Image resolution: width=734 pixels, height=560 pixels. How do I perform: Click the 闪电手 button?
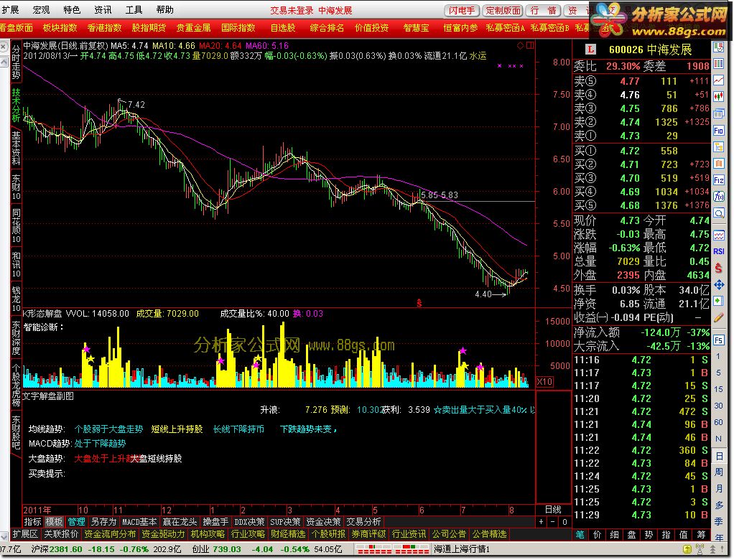point(462,10)
